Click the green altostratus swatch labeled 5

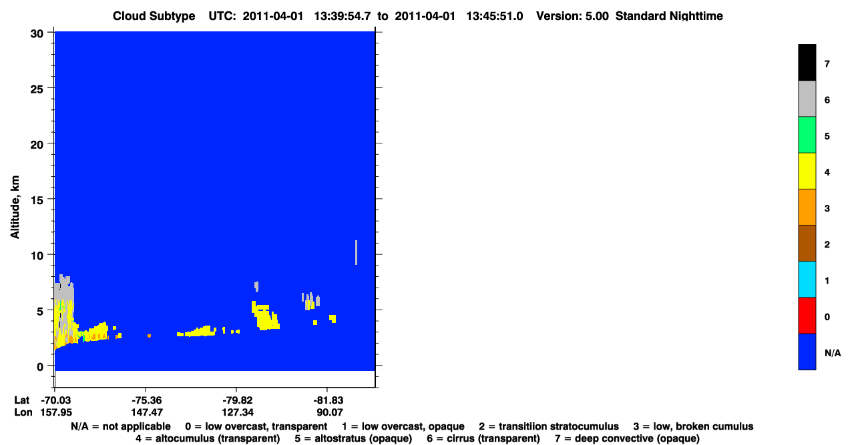pyautogui.click(x=807, y=135)
